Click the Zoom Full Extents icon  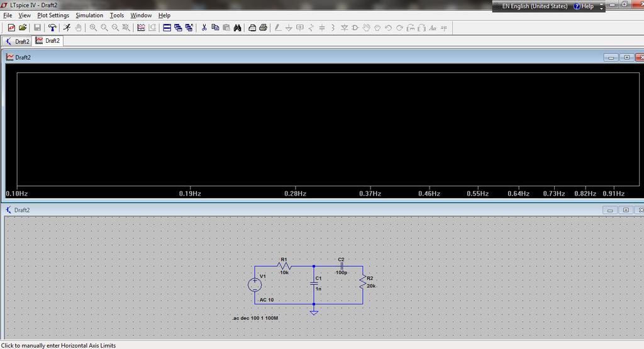pos(126,28)
